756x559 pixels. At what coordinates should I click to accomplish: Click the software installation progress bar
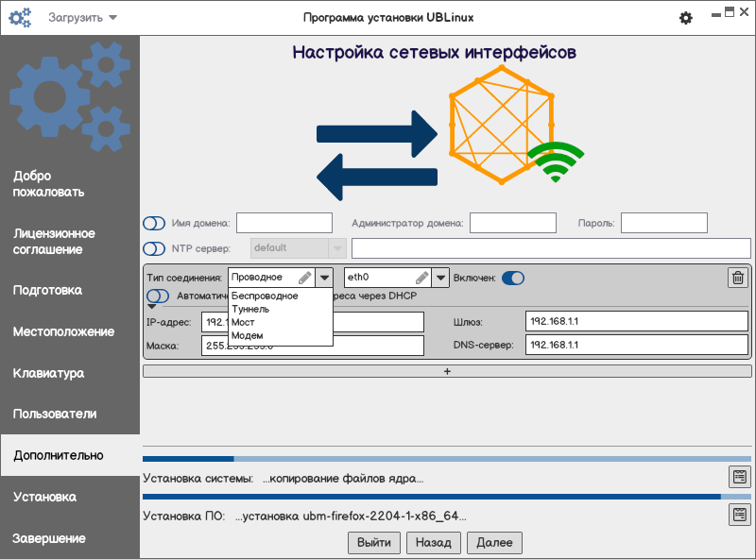(447, 497)
